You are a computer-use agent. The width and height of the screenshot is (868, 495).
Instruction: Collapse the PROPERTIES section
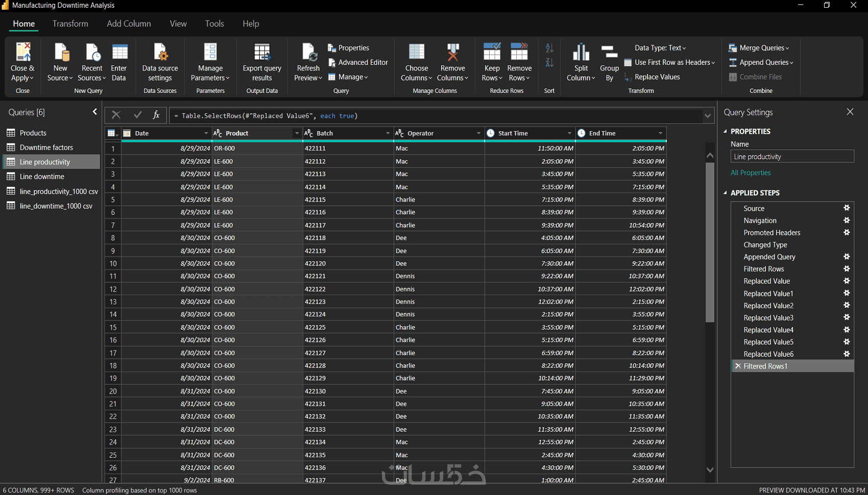click(x=726, y=131)
